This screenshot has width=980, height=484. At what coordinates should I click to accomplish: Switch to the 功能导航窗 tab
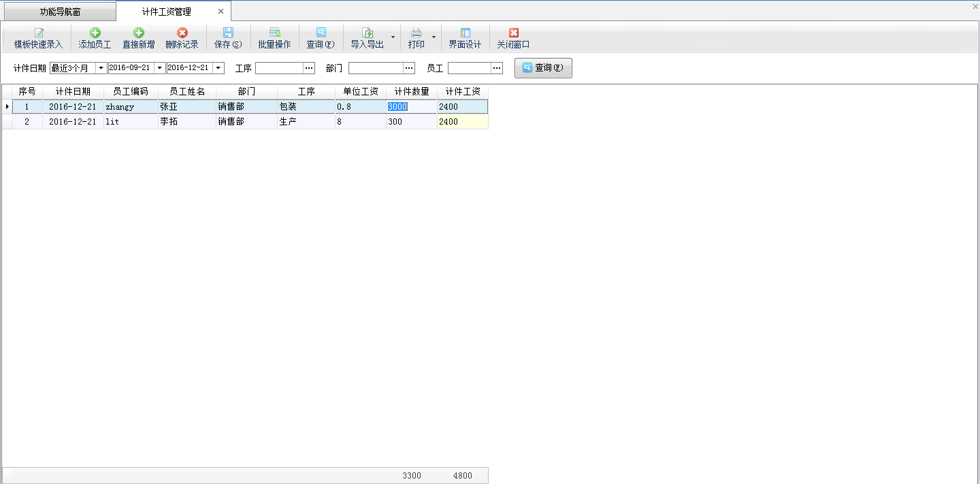[x=60, y=12]
